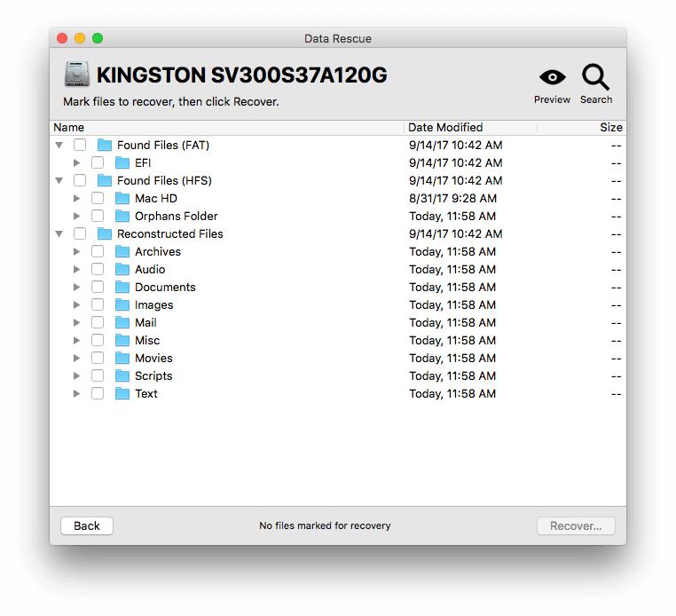Click the EFI folder icon

point(122,162)
